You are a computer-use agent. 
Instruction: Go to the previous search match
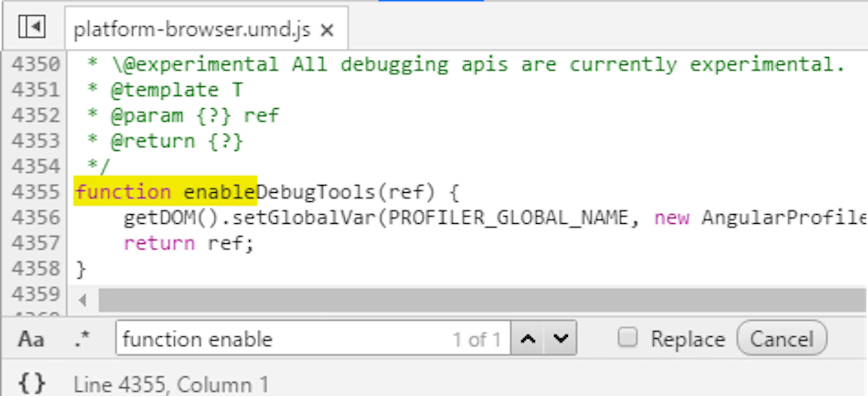pos(528,338)
